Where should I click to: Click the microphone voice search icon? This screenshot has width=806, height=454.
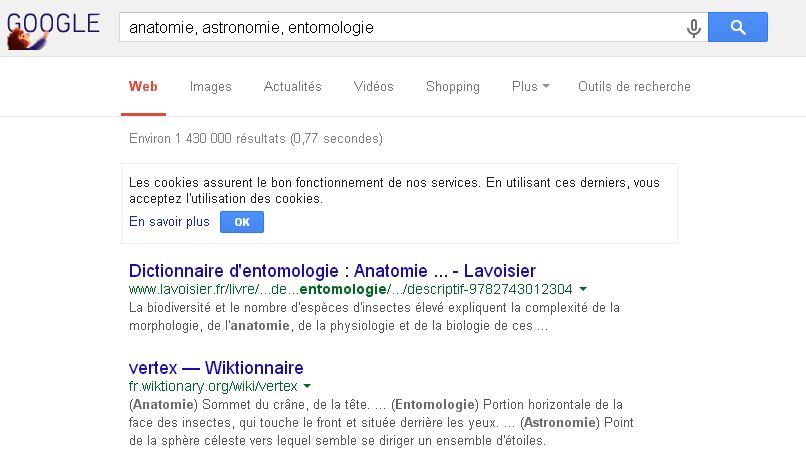coord(693,28)
